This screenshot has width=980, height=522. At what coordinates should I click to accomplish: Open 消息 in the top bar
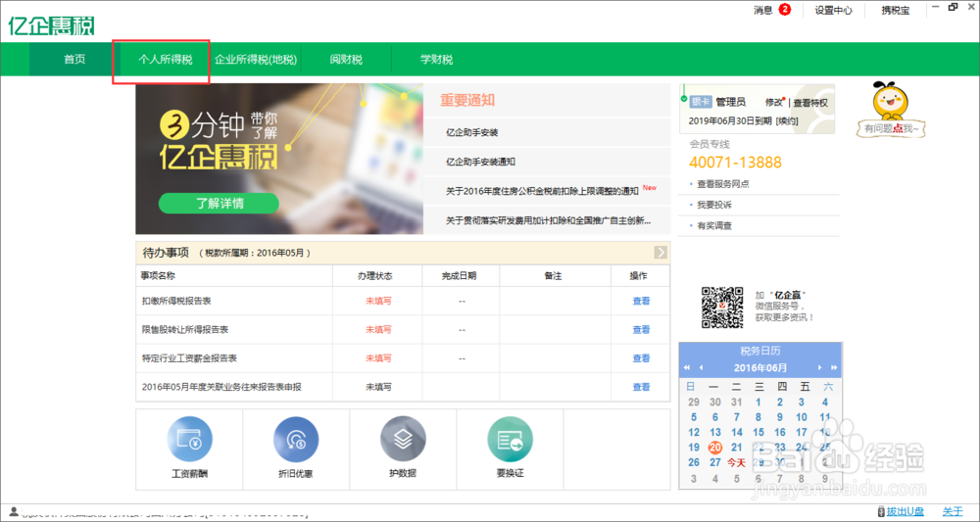tap(763, 10)
